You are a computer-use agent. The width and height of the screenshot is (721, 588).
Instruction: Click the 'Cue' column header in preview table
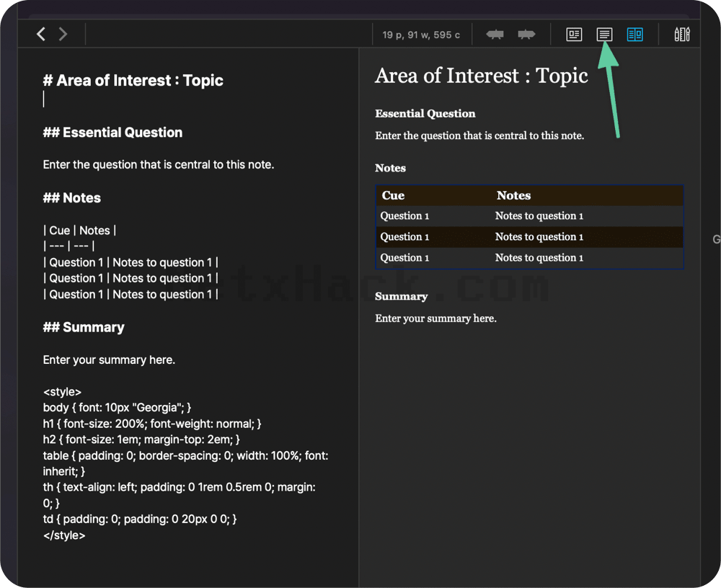point(393,195)
